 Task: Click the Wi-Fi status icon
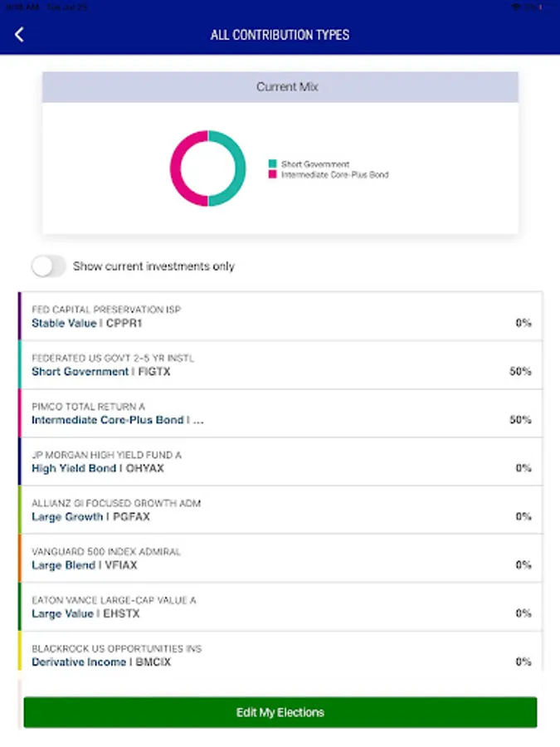point(517,7)
